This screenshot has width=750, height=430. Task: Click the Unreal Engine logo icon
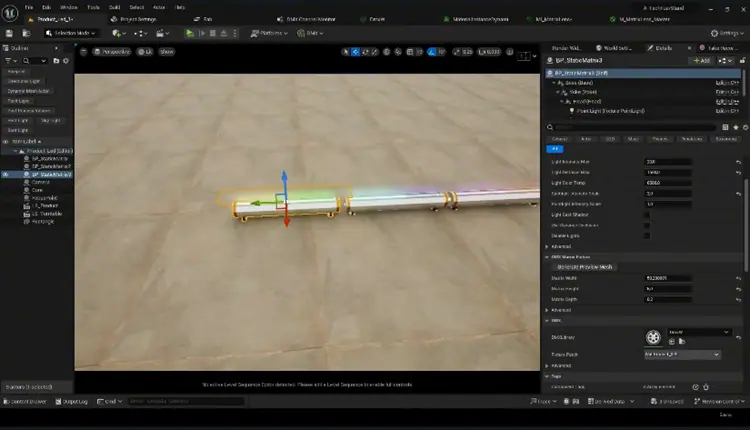pos(10,13)
